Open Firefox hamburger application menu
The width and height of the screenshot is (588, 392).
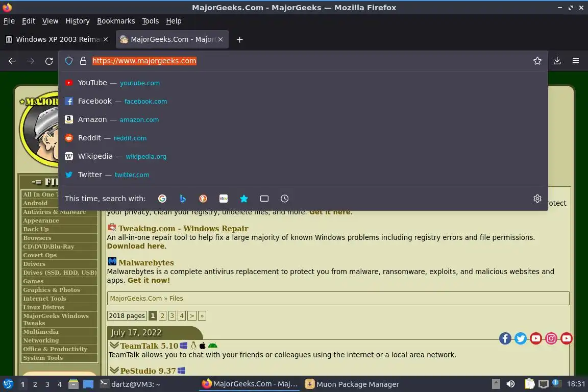coord(576,61)
